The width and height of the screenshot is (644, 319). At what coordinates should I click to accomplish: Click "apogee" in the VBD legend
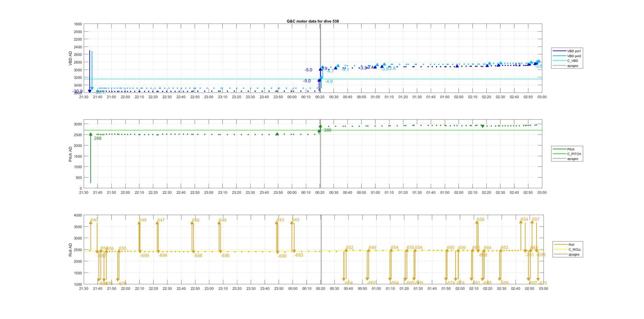pyautogui.click(x=573, y=66)
